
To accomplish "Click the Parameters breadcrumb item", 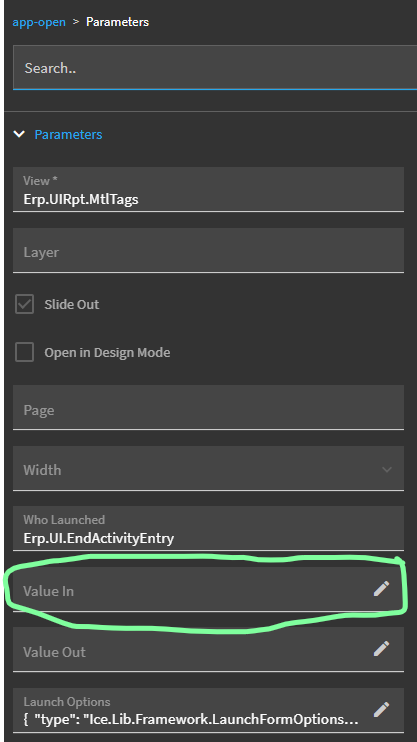I will [x=117, y=22].
